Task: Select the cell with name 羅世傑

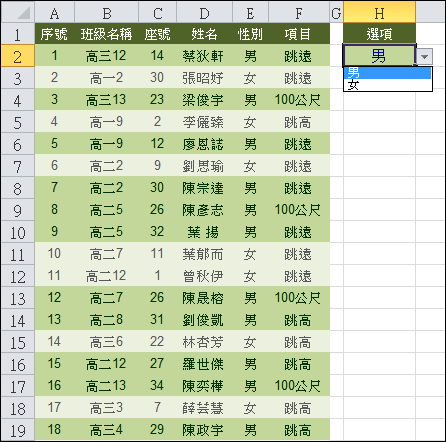Action: click(x=204, y=364)
